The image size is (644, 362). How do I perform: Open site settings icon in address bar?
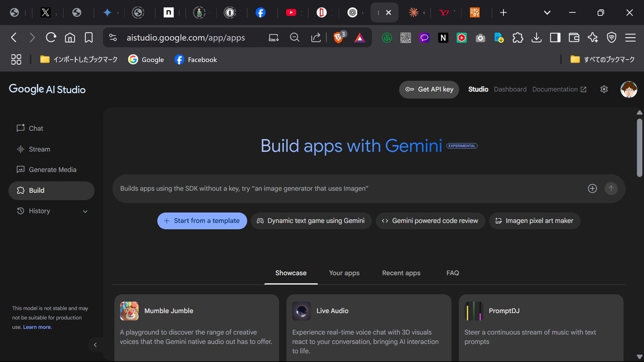click(113, 38)
